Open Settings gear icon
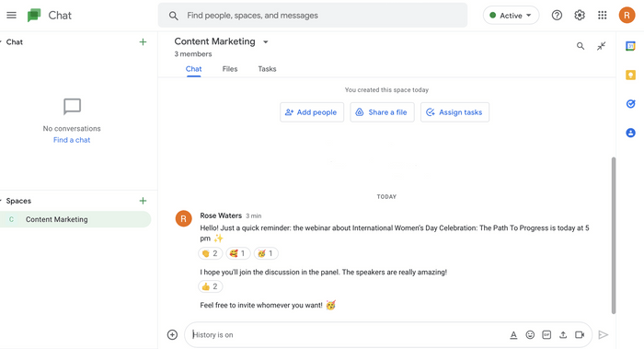The height and width of the screenshot is (349, 644). click(580, 16)
